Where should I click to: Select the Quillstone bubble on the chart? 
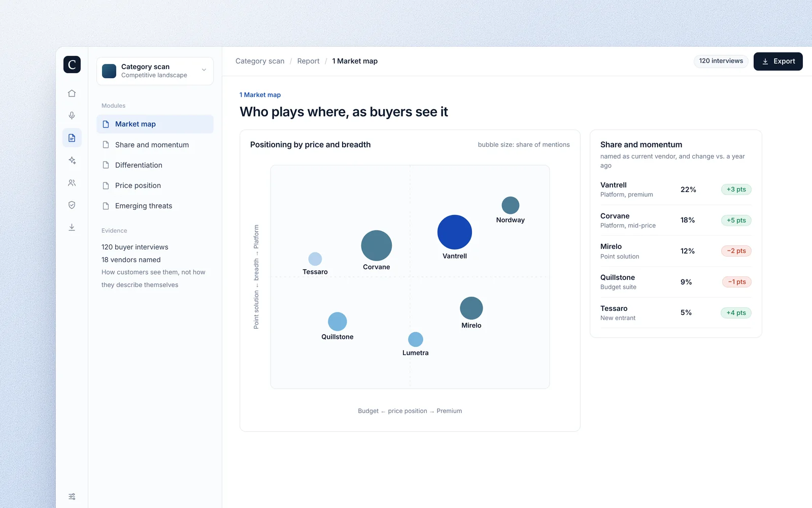tap(337, 322)
